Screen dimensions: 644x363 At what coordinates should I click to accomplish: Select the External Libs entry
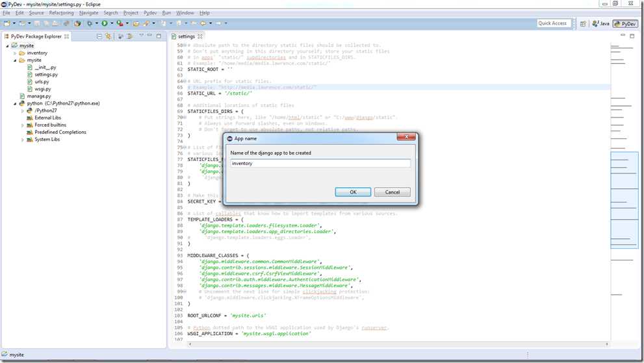(47, 118)
